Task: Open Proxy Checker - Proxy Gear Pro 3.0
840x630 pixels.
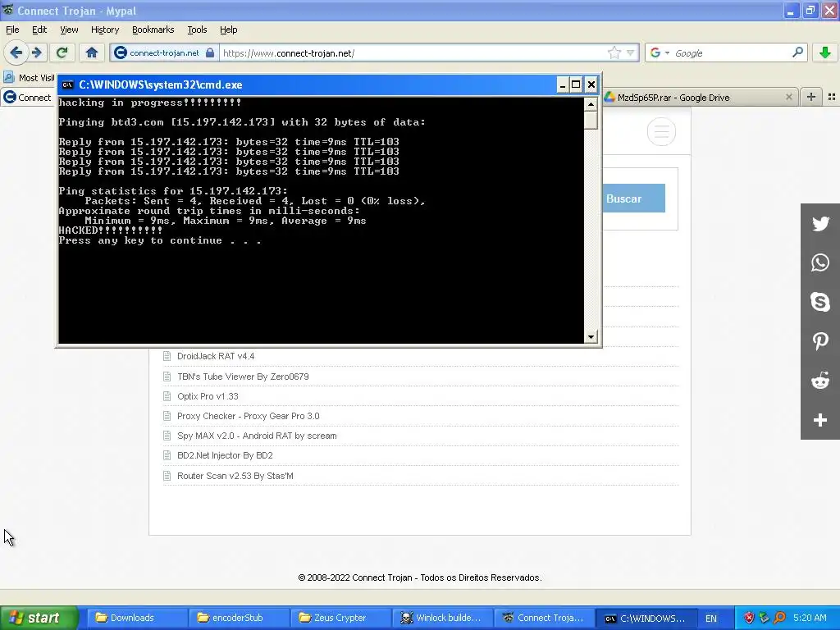Action: tap(248, 416)
